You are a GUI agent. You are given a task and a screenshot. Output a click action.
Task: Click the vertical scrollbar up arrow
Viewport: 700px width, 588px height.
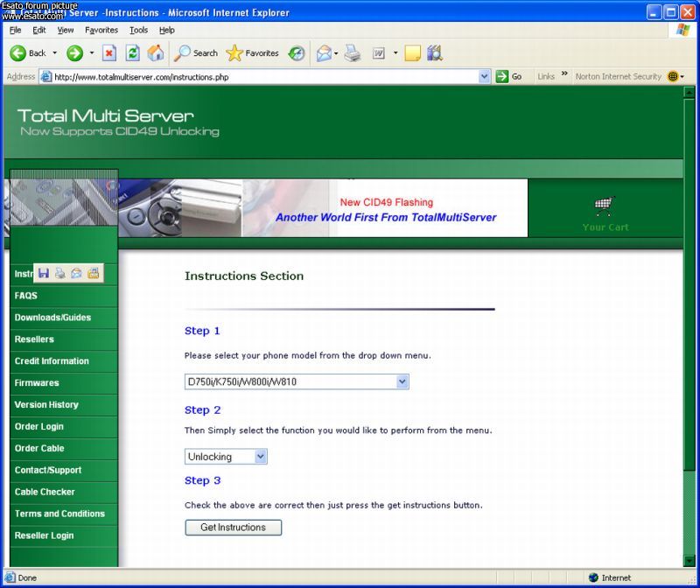pyautogui.click(x=689, y=93)
